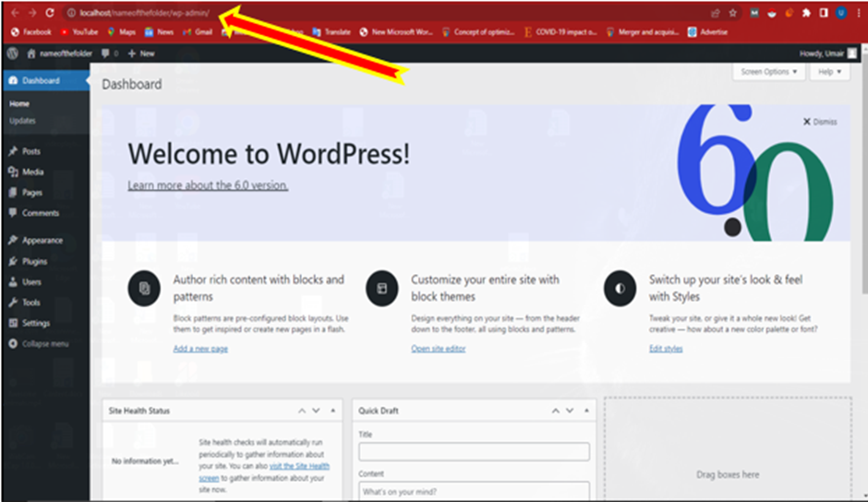The height and width of the screenshot is (502, 868).
Task: Toggle the browser side panel icon
Action: point(824,13)
